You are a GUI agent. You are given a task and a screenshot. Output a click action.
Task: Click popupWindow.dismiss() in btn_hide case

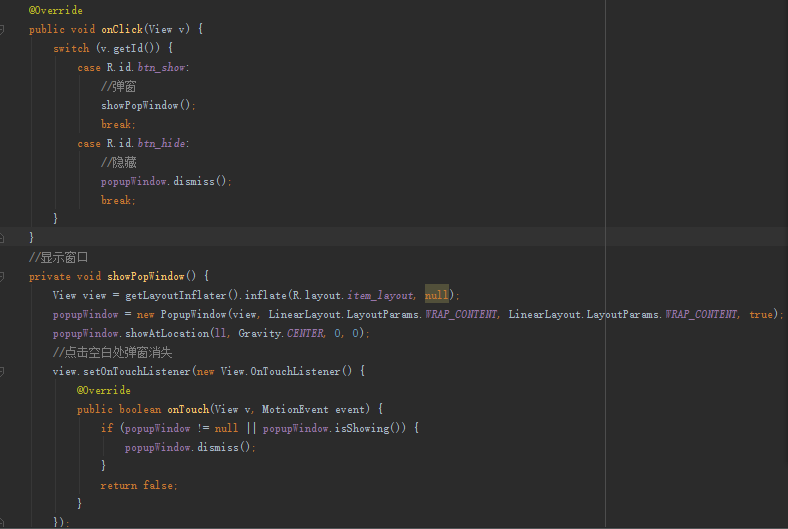tap(166, 181)
